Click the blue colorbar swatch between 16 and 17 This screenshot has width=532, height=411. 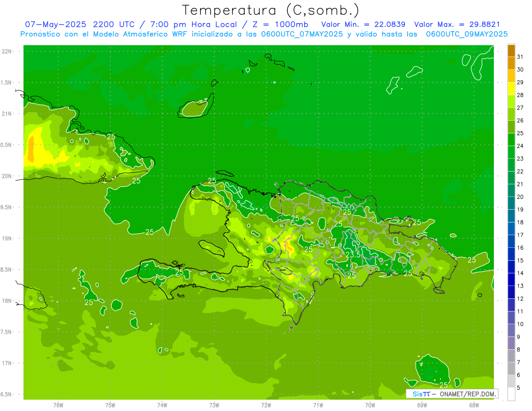click(x=511, y=242)
